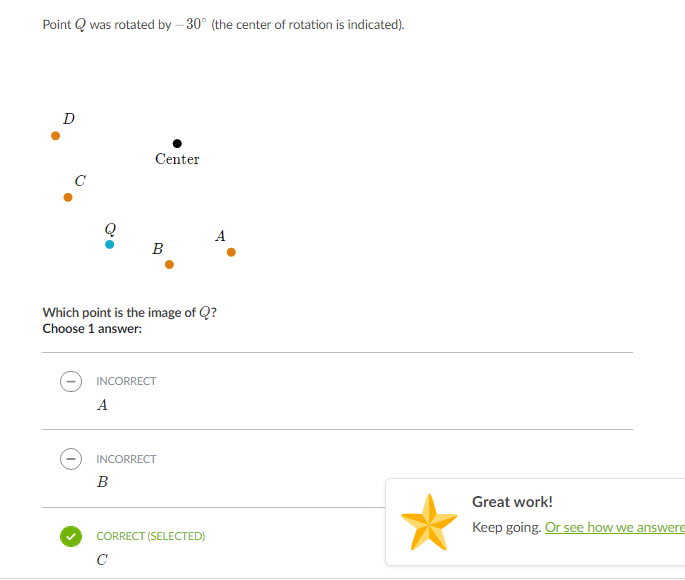Image resolution: width=685 pixels, height=580 pixels.
Task: Select the incorrect answer A radio circle
Action: pos(71,381)
